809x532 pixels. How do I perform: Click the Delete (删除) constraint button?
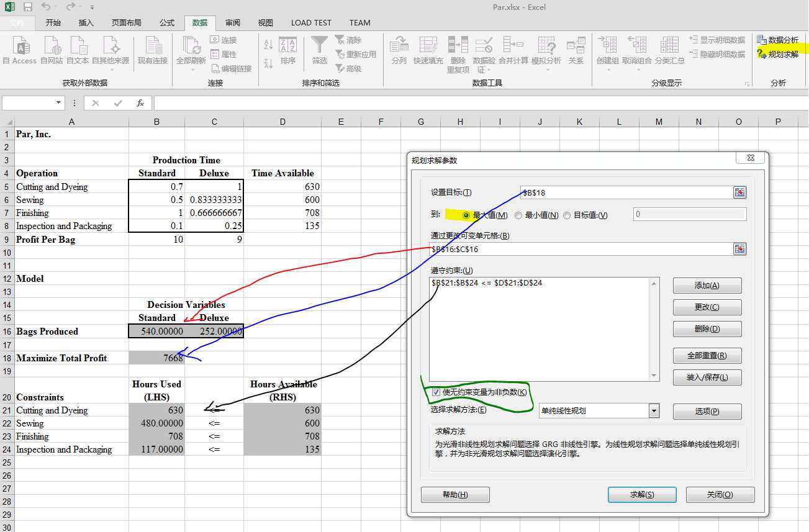pos(707,329)
